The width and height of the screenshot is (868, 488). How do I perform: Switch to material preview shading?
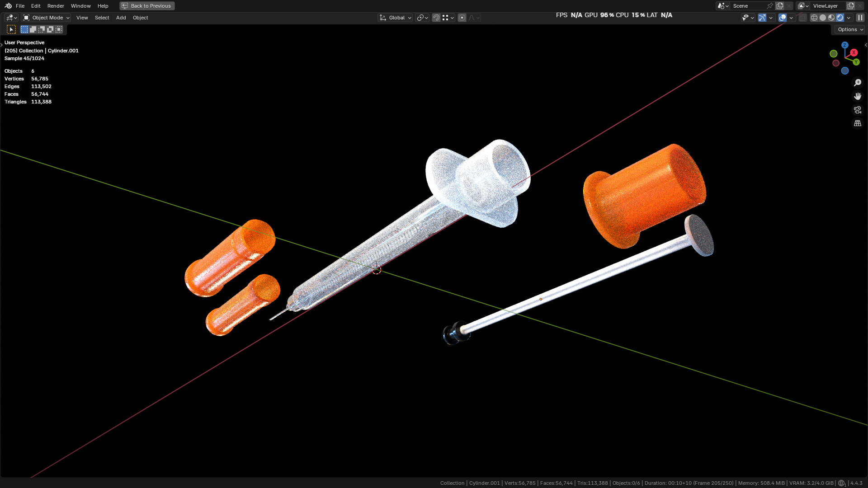tap(831, 18)
